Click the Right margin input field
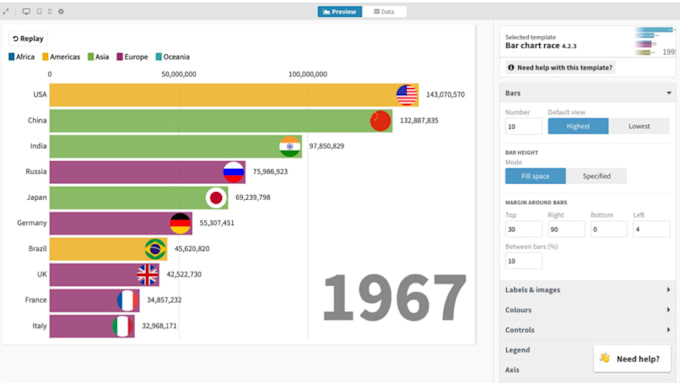Image resolution: width=680 pixels, height=383 pixels. (x=566, y=229)
